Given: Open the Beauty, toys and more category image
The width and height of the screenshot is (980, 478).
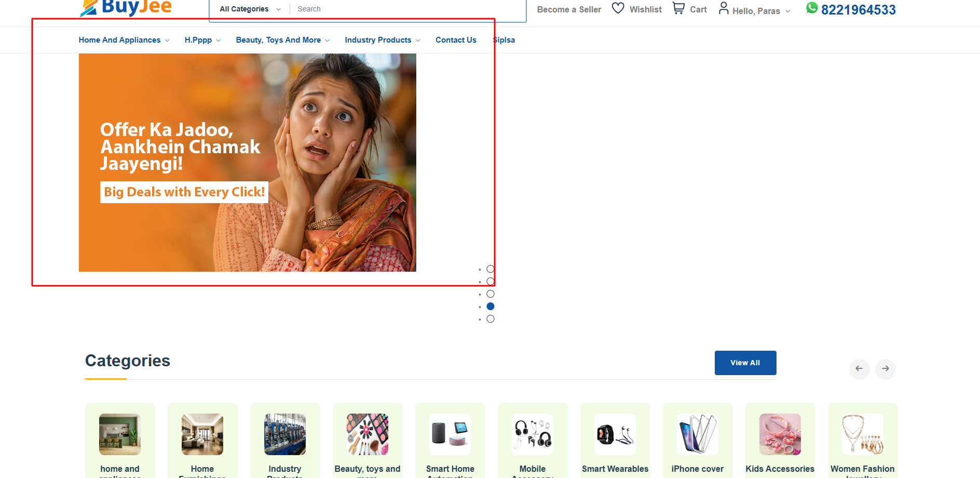Looking at the screenshot, I should click(x=367, y=434).
